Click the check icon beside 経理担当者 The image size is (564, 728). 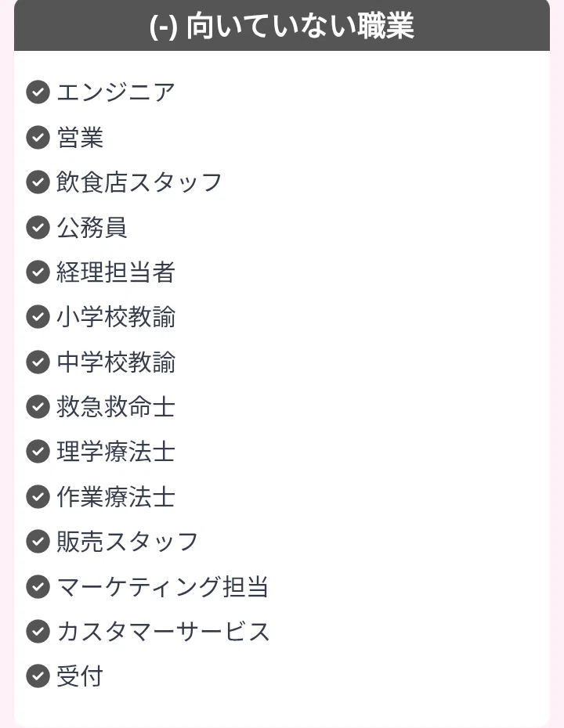[x=38, y=272]
